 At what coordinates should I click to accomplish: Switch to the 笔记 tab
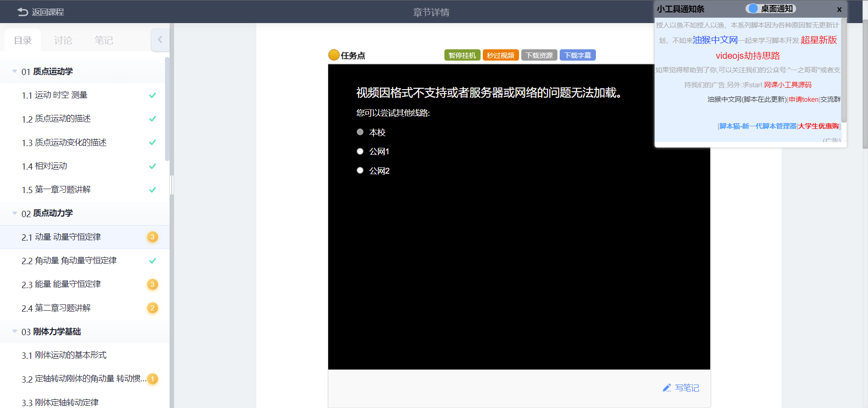point(104,40)
